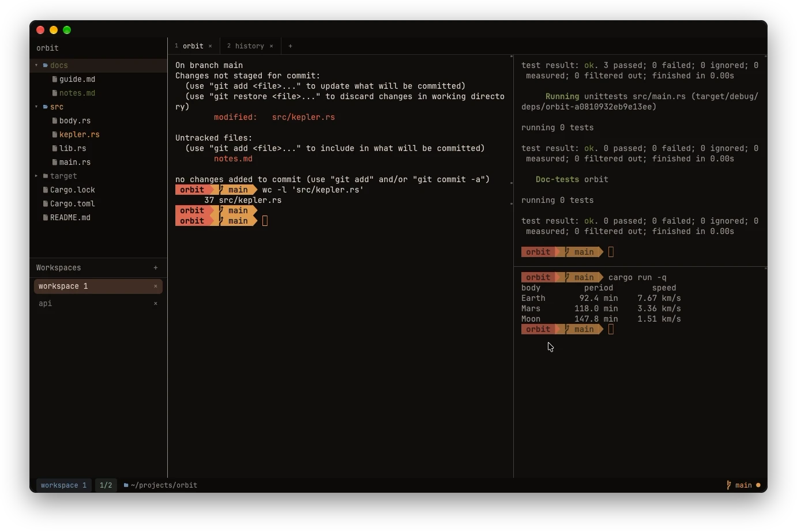Click the git branch icon in status bar
This screenshot has height=532, width=797.
pyautogui.click(x=729, y=485)
